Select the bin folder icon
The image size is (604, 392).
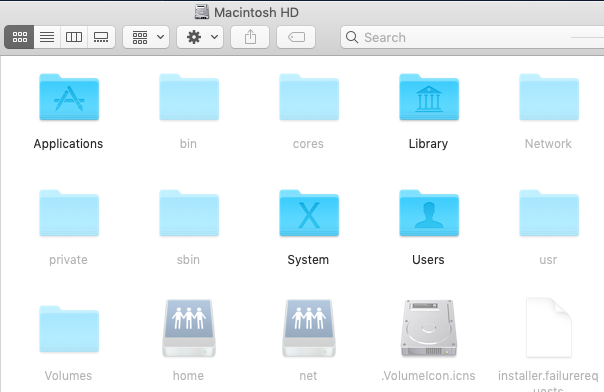pyautogui.click(x=189, y=97)
